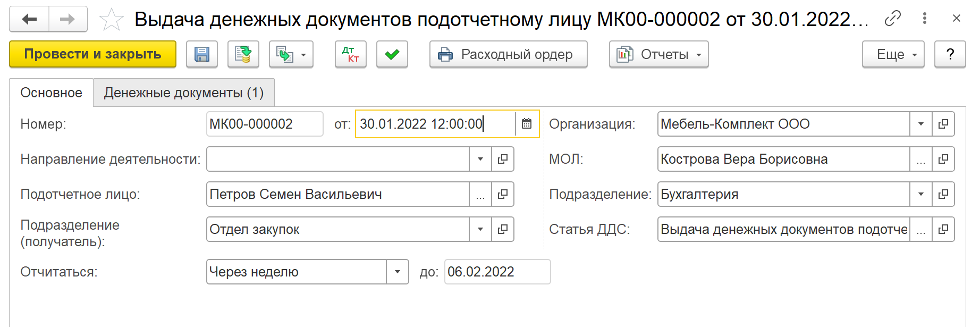Viewport: 980px width, 327px height.
Task: Click the back navigation arrow
Action: click(x=30, y=20)
